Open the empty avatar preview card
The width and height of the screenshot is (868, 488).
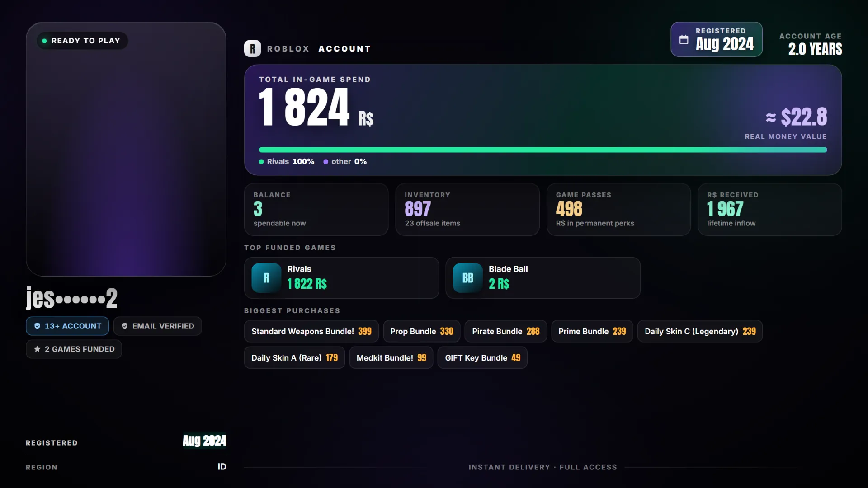[126, 149]
